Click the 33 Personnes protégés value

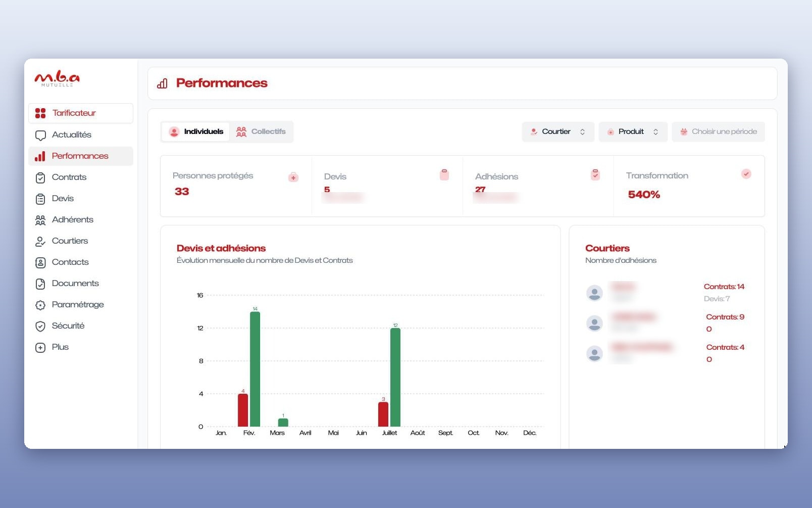tap(182, 192)
